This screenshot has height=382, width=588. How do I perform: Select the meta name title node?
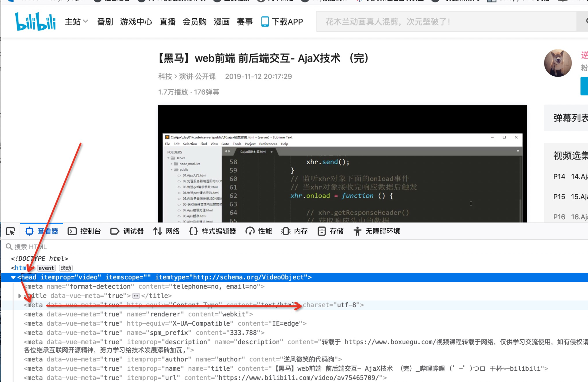(x=286, y=369)
